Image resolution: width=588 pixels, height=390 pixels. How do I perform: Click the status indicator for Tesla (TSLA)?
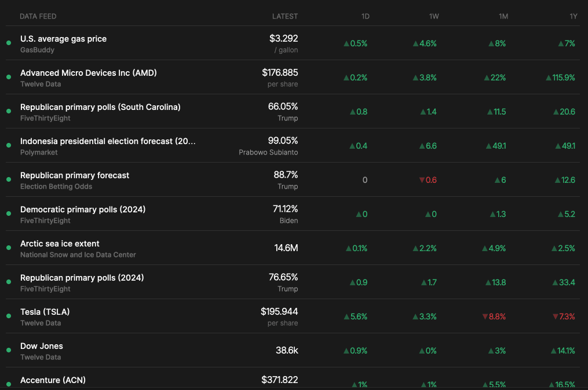(8, 316)
